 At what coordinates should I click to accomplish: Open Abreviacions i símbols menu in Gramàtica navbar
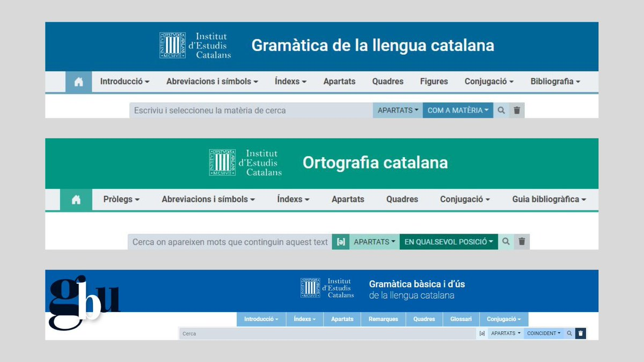212,82
